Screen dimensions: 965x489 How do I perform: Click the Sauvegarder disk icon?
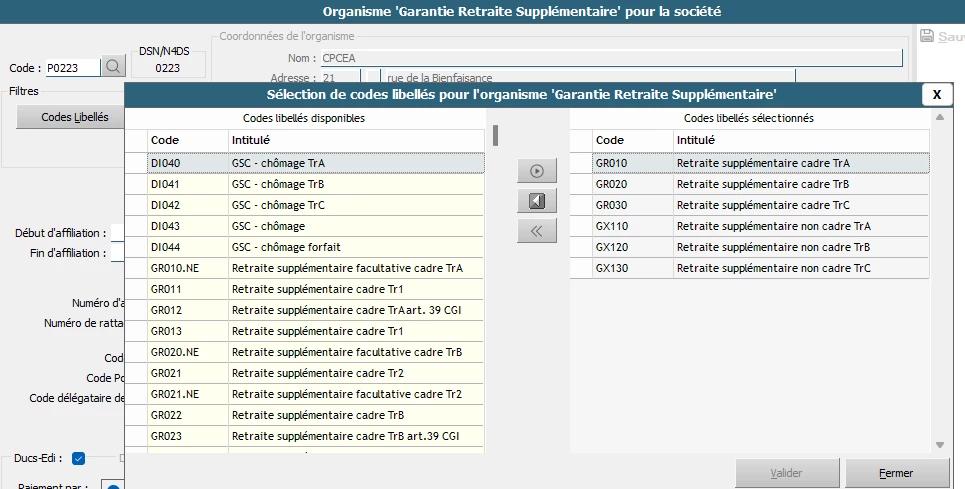tap(927, 36)
